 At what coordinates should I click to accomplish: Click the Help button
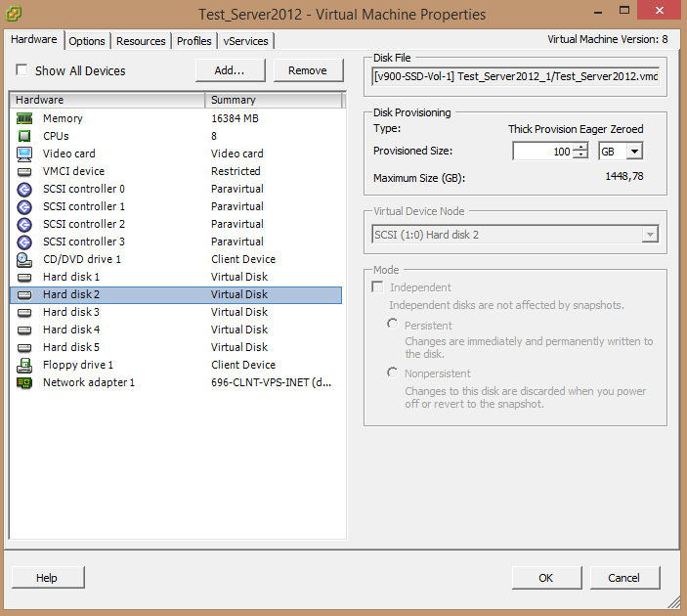(48, 578)
